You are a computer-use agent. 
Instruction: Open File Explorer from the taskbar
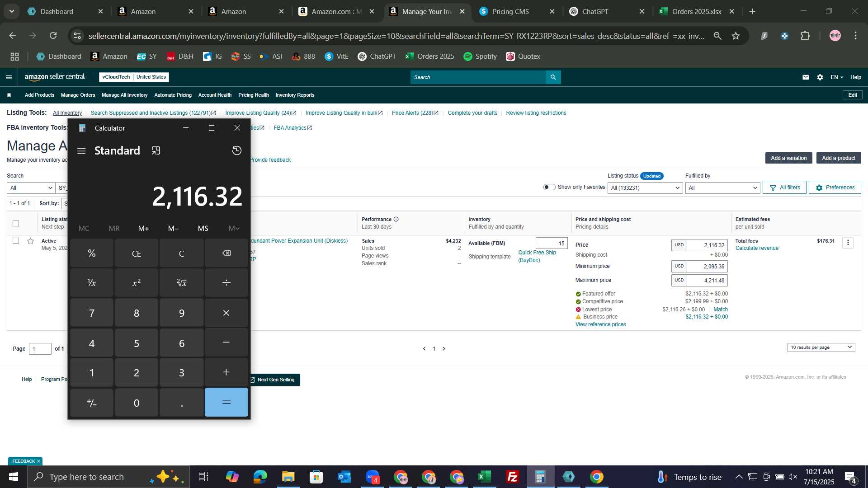[x=288, y=477]
